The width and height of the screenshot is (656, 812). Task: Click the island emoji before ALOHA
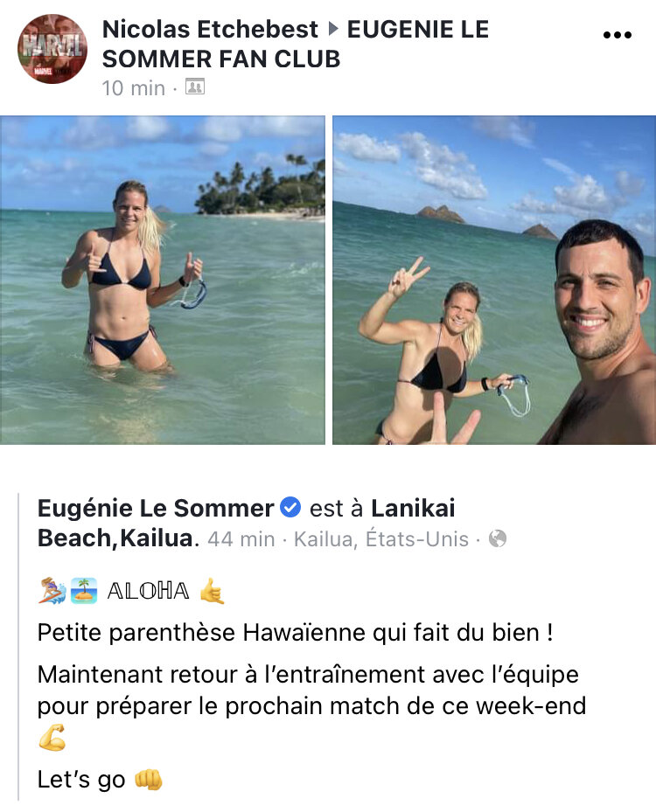pos(84,590)
